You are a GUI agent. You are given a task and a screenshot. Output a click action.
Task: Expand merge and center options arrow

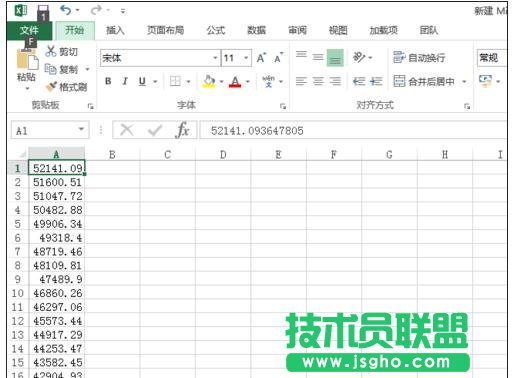point(464,81)
